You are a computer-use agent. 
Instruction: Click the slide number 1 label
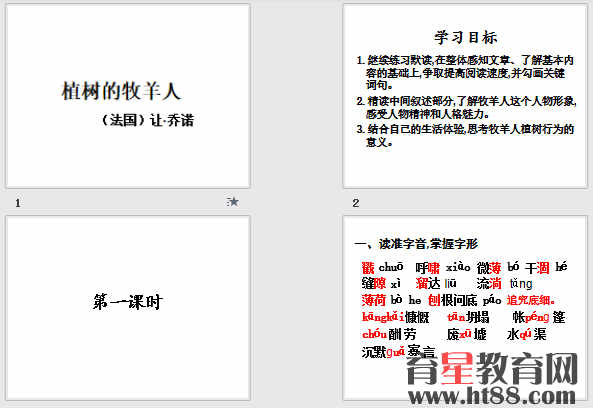coord(18,203)
